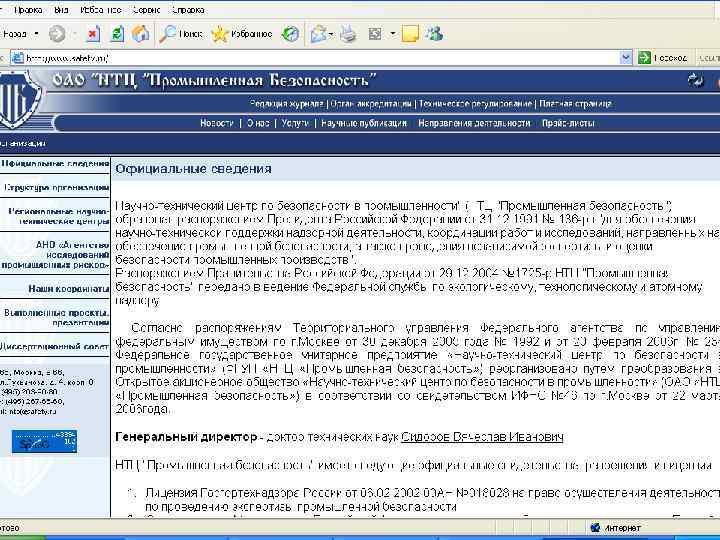Click the yellow note Discuss icon
The width and height of the screenshot is (720, 540).
[x=410, y=34]
